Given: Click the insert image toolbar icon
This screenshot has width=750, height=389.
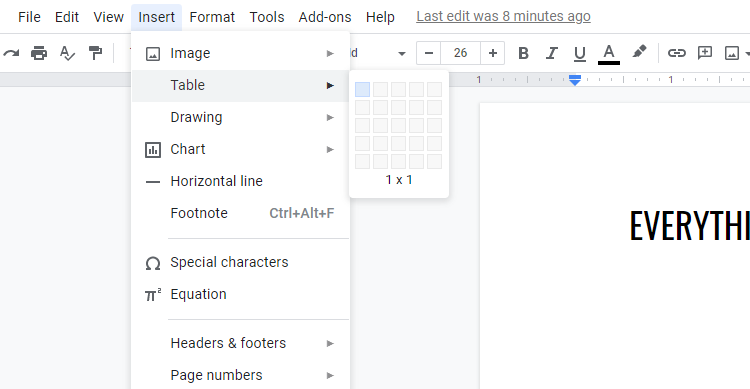Looking at the screenshot, I should click(732, 53).
